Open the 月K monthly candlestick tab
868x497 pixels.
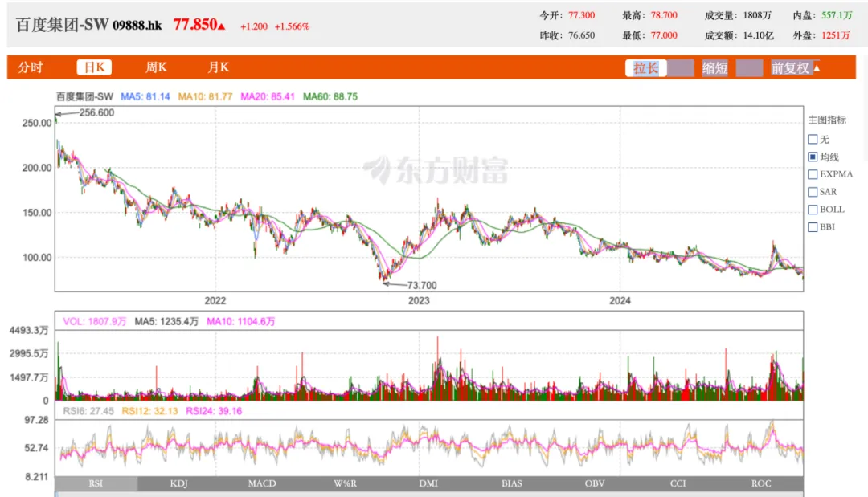pyautogui.click(x=218, y=67)
